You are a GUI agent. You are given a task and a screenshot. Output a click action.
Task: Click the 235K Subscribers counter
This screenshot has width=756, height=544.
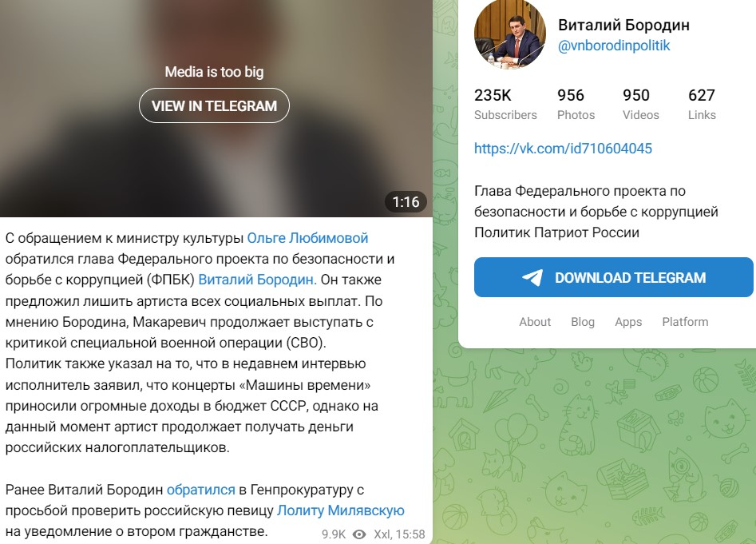(505, 104)
